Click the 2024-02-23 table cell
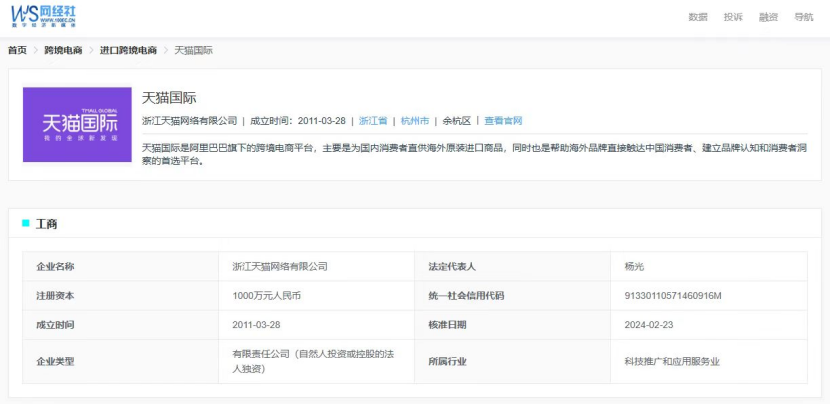The image size is (830, 405). pyautogui.click(x=709, y=325)
